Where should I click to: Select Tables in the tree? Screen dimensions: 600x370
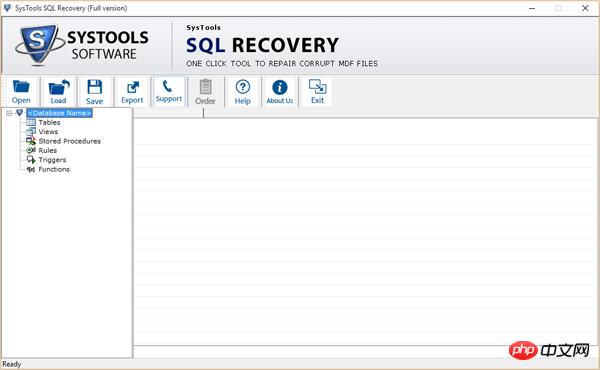pyautogui.click(x=49, y=122)
